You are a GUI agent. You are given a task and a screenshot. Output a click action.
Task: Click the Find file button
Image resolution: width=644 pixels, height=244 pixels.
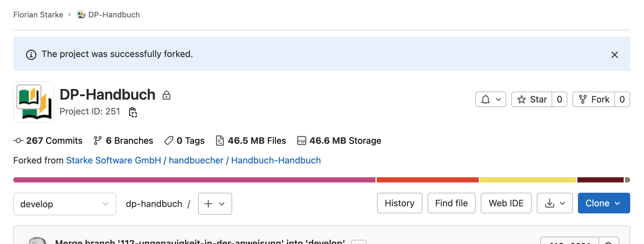(x=451, y=203)
